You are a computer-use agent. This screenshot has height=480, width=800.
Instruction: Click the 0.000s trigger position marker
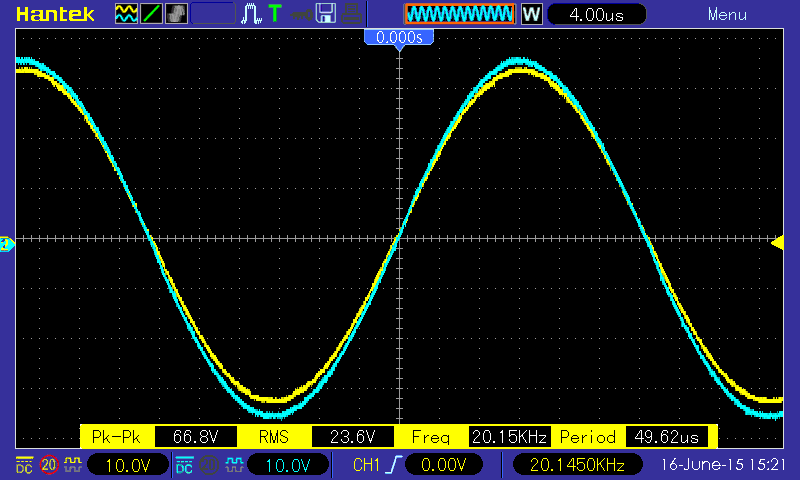(x=399, y=38)
